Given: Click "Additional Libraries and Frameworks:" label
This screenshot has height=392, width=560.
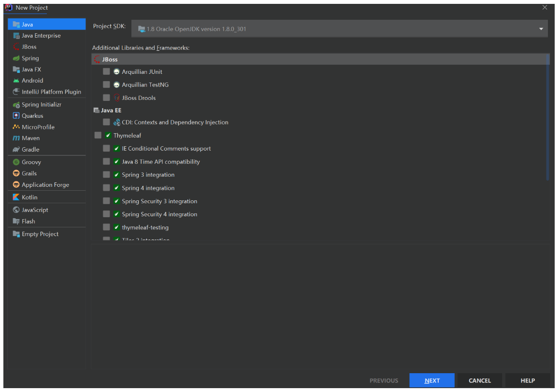Looking at the screenshot, I should click(141, 48).
